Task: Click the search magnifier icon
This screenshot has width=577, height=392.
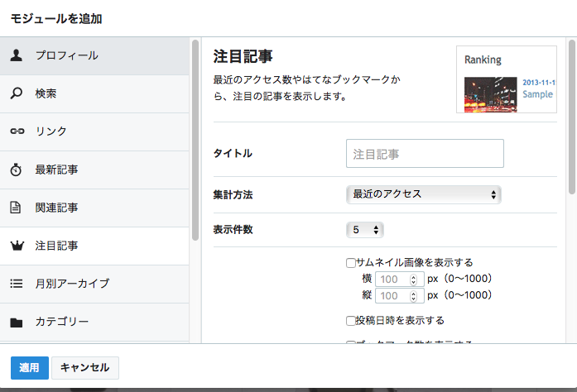Action: [x=17, y=93]
